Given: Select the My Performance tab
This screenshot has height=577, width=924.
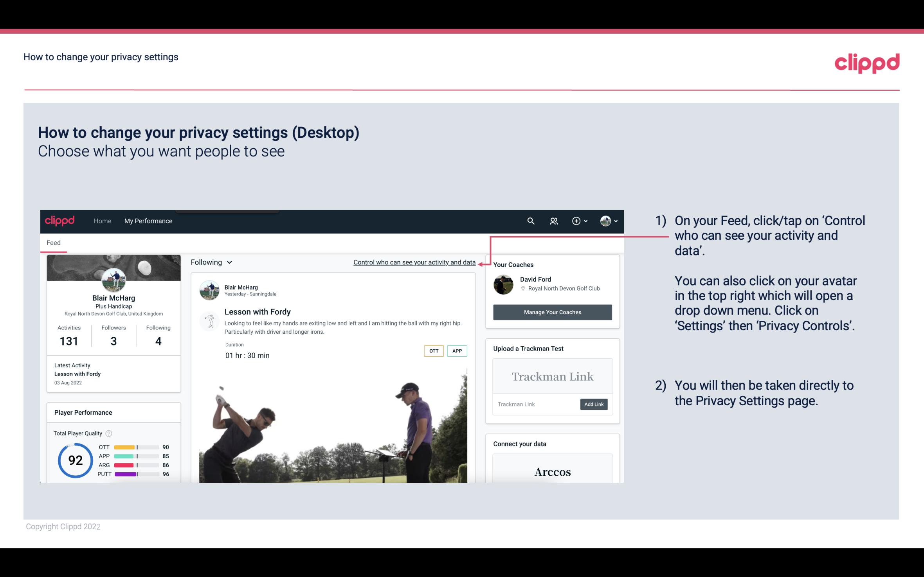Looking at the screenshot, I should [x=148, y=221].
